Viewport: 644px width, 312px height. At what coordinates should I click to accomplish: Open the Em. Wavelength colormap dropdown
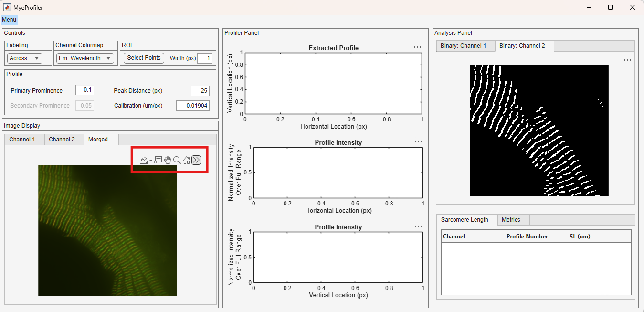(85, 58)
